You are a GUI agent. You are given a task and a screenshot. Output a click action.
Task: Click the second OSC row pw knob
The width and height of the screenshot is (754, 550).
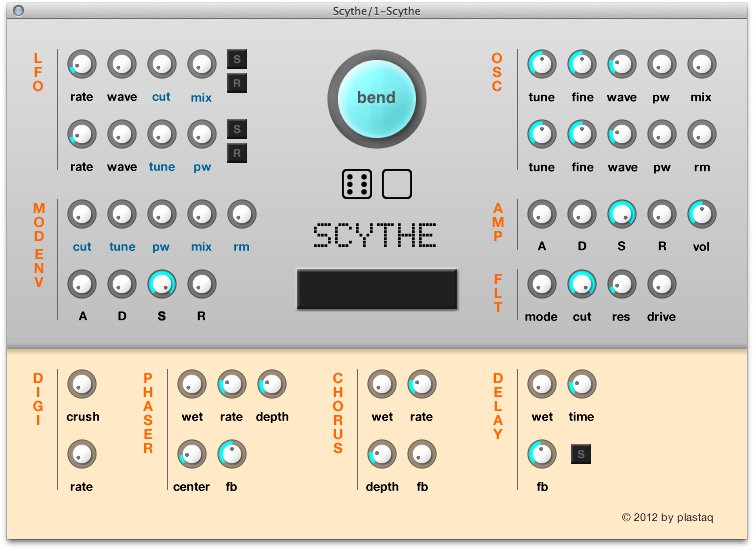[662, 134]
